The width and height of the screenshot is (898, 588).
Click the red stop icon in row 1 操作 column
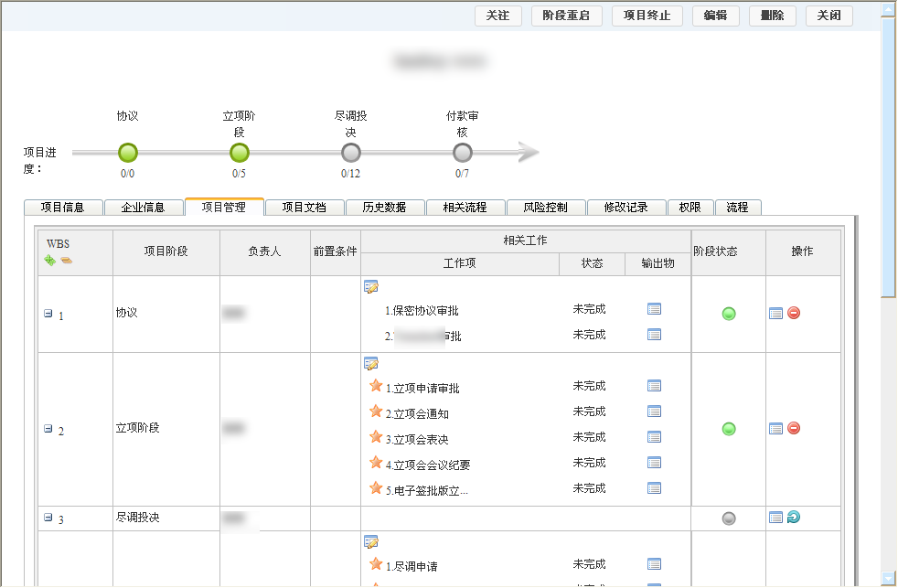[792, 313]
